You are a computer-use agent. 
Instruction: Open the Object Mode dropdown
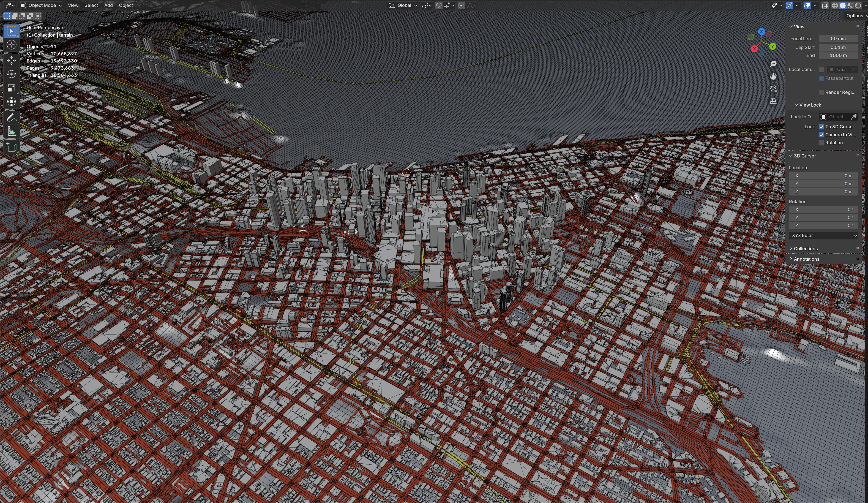(x=41, y=5)
